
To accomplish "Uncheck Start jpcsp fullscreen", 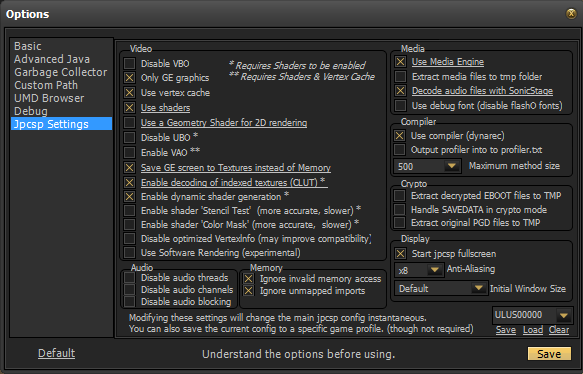I will pyautogui.click(x=400, y=254).
